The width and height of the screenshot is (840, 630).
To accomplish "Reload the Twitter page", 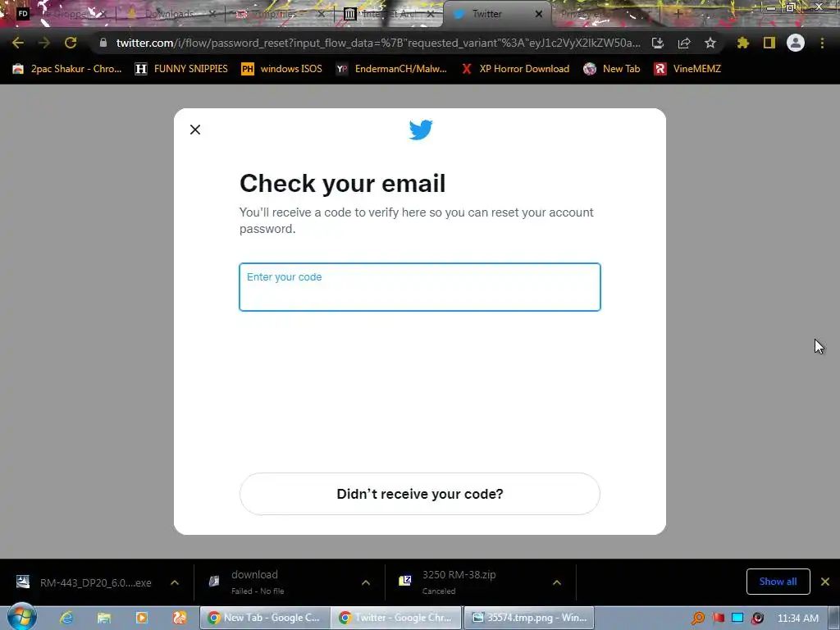I will 71,43.
